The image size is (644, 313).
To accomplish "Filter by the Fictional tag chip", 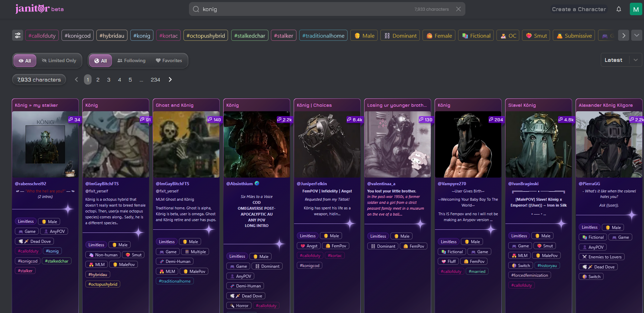I will (x=476, y=36).
